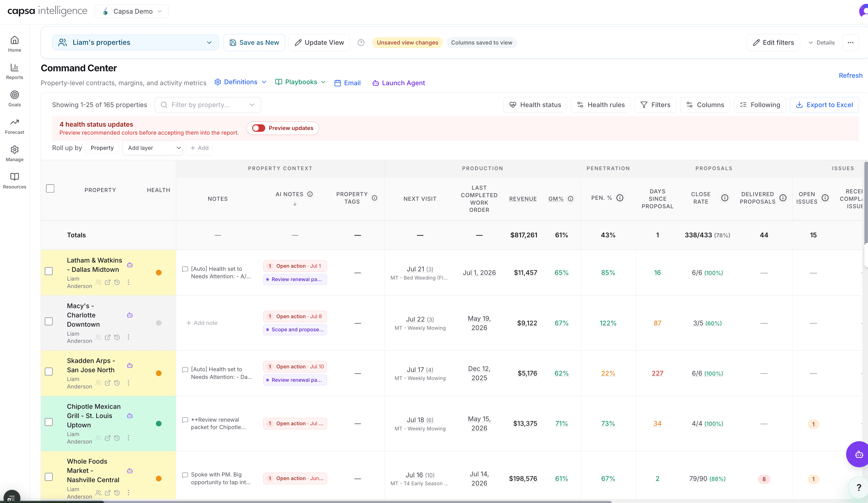Click Edit filters

pyautogui.click(x=773, y=42)
